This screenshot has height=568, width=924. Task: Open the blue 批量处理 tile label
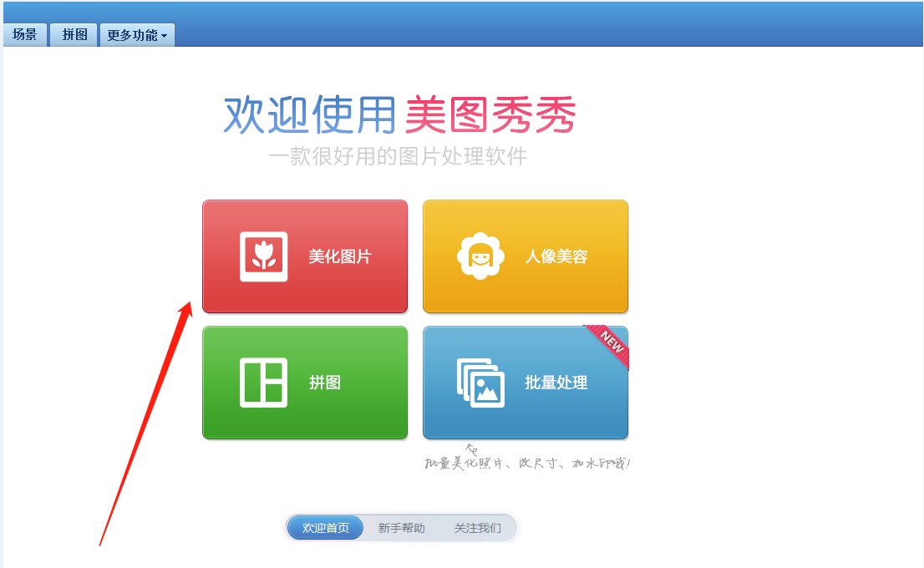point(556,383)
